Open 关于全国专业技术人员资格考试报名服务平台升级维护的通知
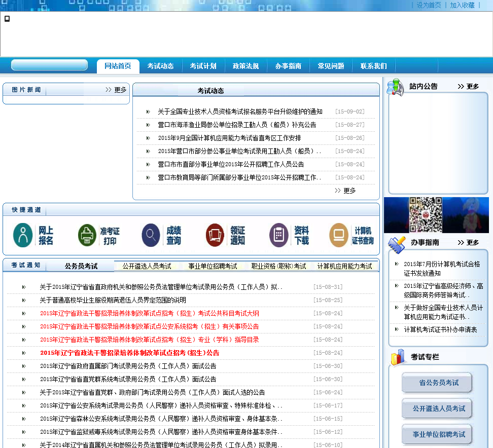This screenshot has width=493, height=448. [x=240, y=111]
